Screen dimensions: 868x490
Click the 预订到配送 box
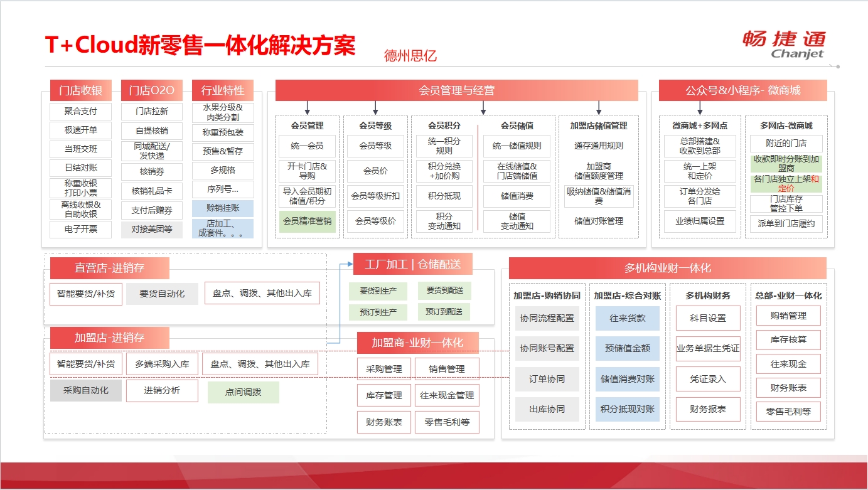444,312
